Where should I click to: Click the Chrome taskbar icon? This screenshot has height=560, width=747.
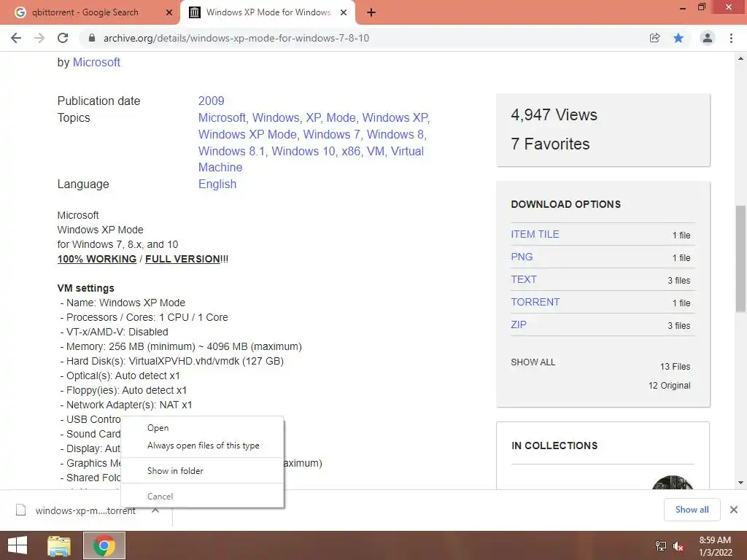(104, 545)
